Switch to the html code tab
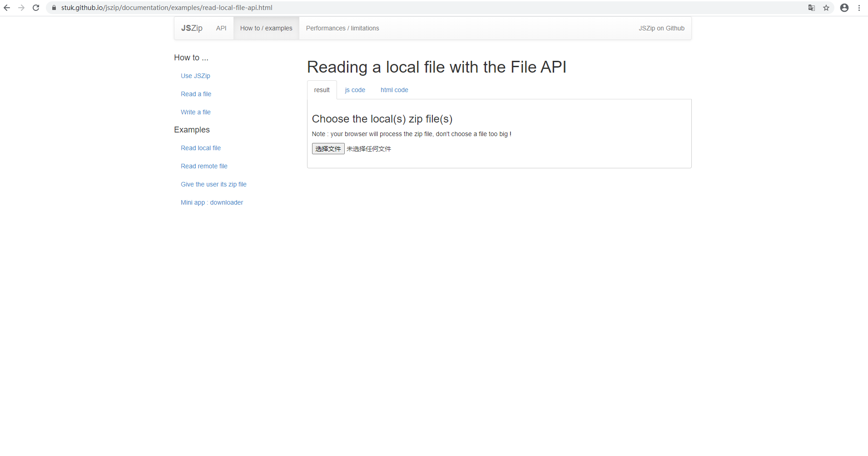Image resolution: width=868 pixels, height=456 pixels. point(394,90)
